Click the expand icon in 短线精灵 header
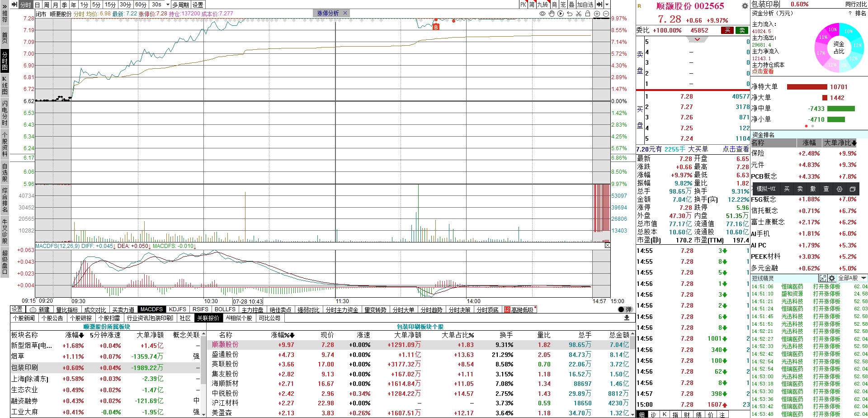 823,278
